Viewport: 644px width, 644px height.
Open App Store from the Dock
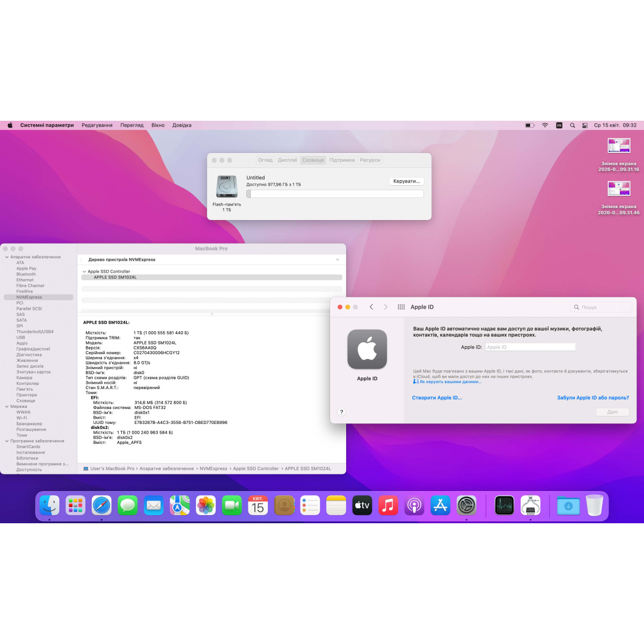tap(440, 505)
